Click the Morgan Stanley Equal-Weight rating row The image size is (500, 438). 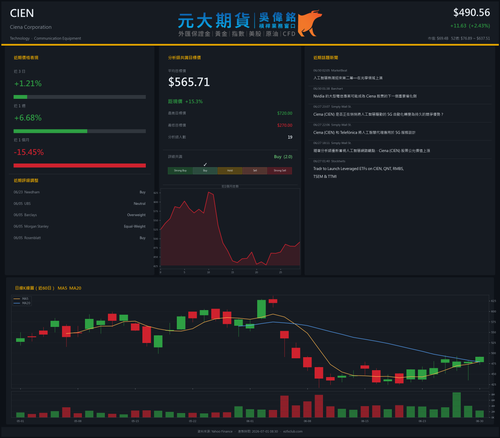(x=80, y=226)
